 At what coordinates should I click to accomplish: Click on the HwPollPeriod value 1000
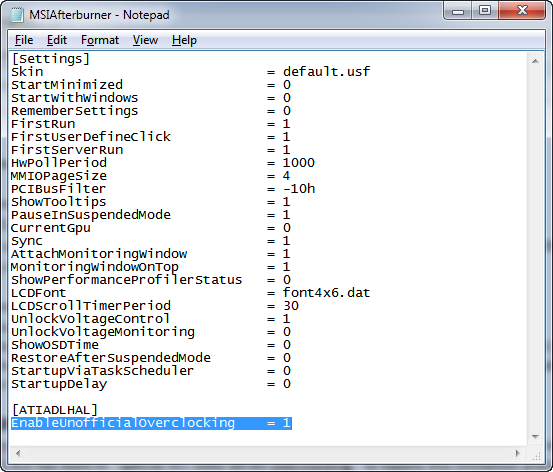[x=298, y=163]
